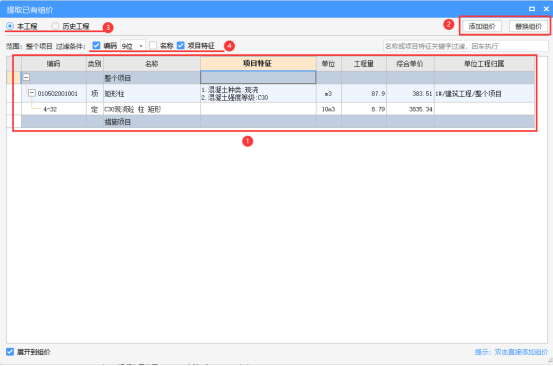Click the 单位 column header

click(x=328, y=64)
